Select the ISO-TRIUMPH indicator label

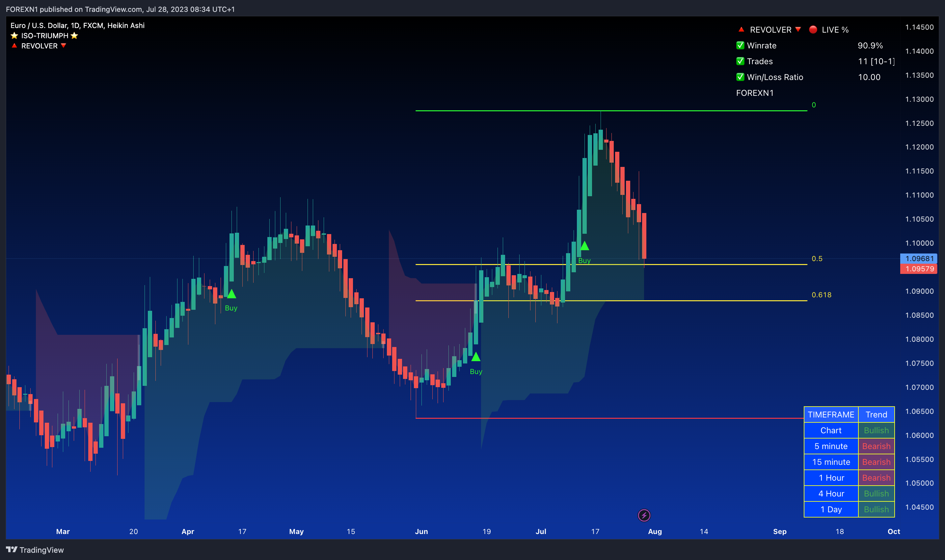pos(44,36)
